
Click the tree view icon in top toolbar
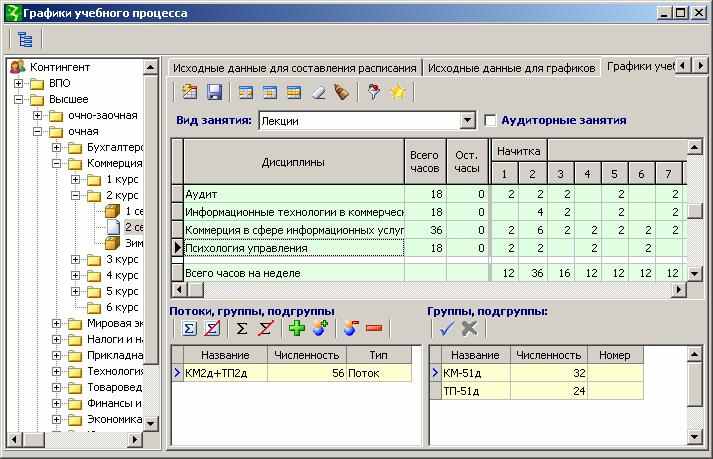(25, 40)
